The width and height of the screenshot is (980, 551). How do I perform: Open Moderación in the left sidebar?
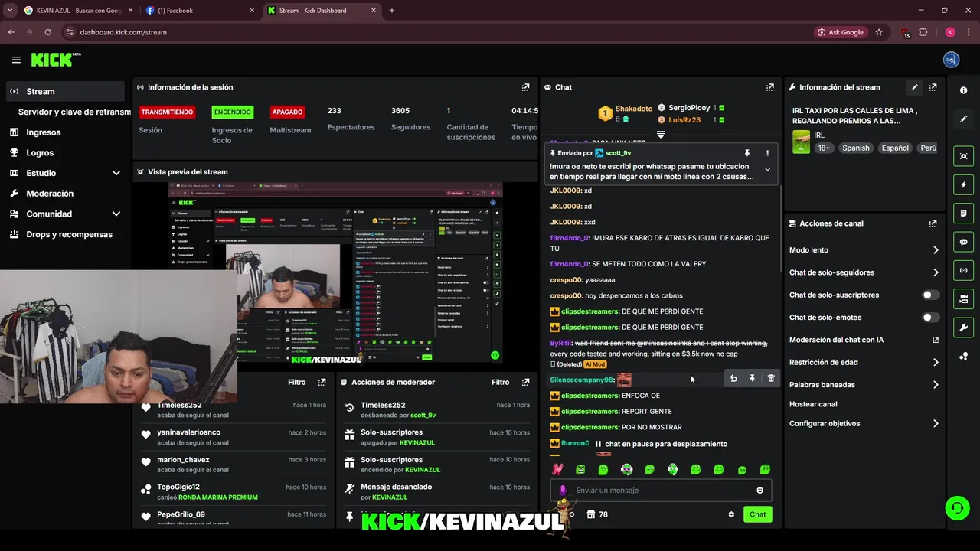(x=65, y=194)
